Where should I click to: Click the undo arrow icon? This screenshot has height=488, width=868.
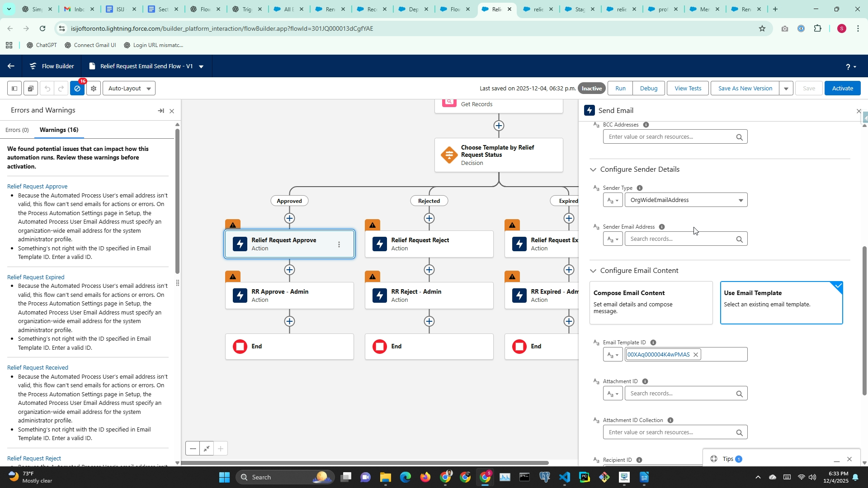47,89
